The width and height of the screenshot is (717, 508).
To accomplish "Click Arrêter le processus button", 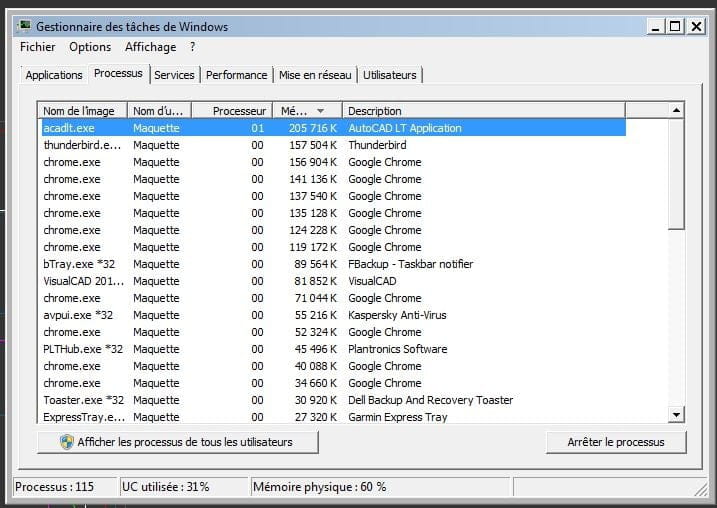I will pos(616,442).
